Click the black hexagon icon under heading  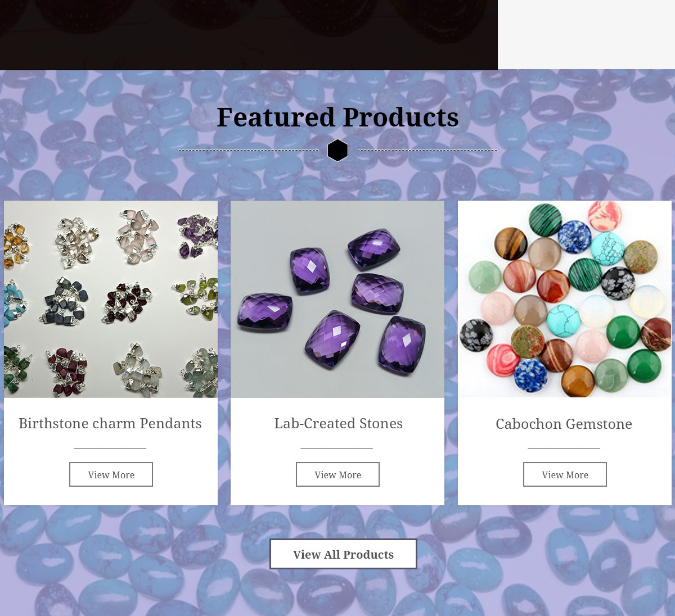tap(337, 150)
